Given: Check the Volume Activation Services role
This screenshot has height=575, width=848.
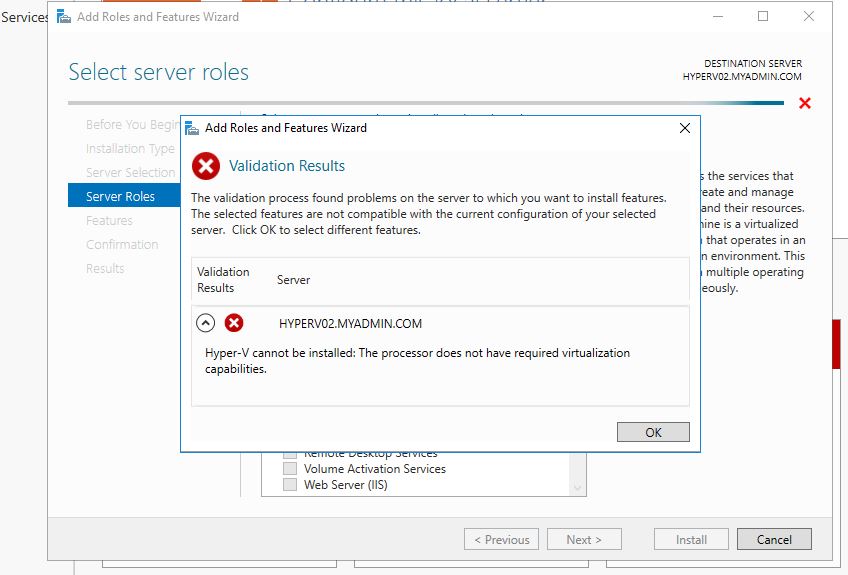Looking at the screenshot, I should point(290,468).
